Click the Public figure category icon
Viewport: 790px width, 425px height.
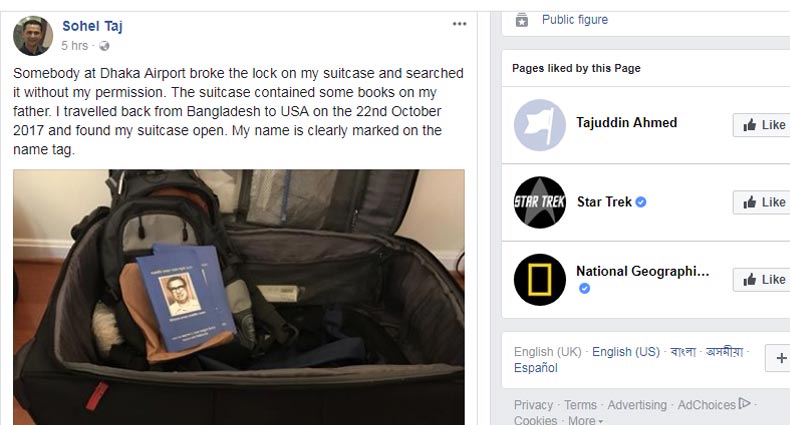pyautogui.click(x=522, y=20)
